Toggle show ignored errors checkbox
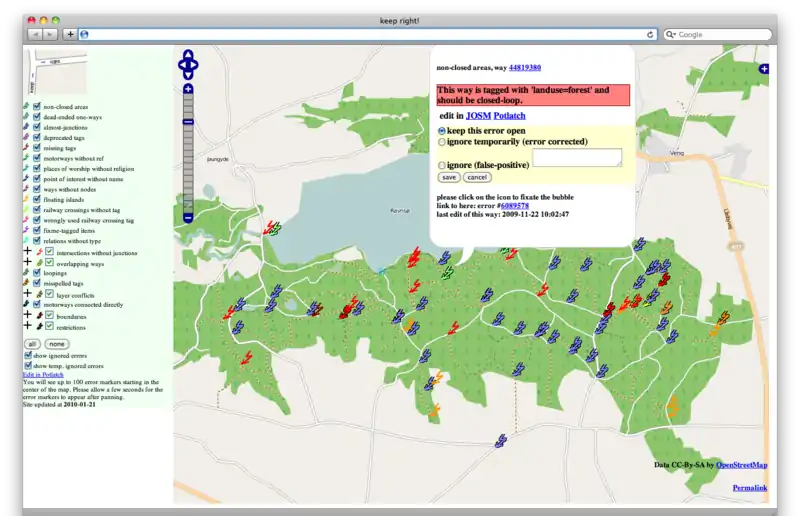Viewport: 800px width, 516px height. click(28, 355)
